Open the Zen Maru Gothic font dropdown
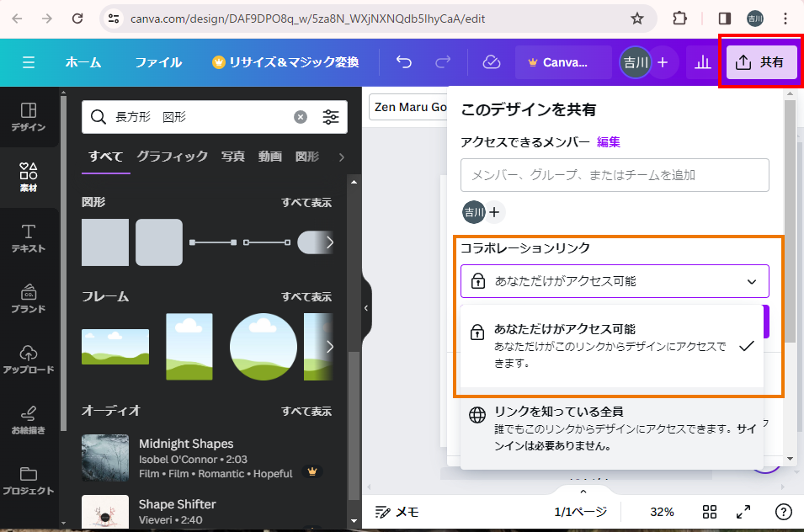 pos(409,107)
